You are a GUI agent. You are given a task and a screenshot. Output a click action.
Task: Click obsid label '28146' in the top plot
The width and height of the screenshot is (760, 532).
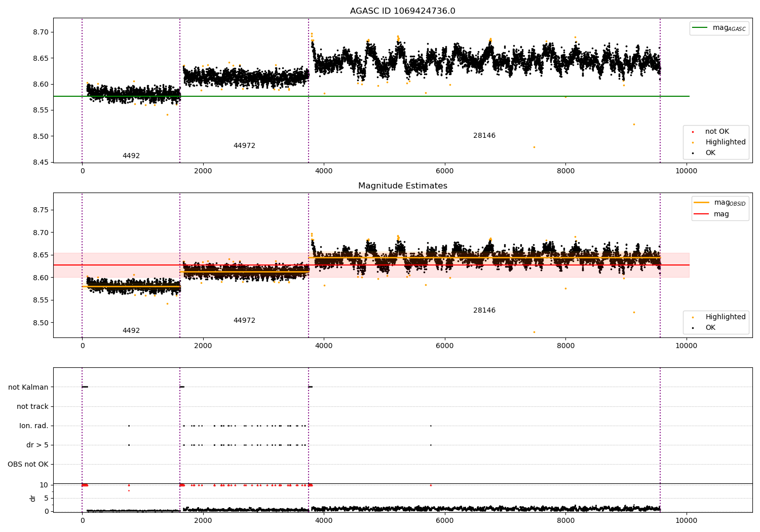point(484,136)
